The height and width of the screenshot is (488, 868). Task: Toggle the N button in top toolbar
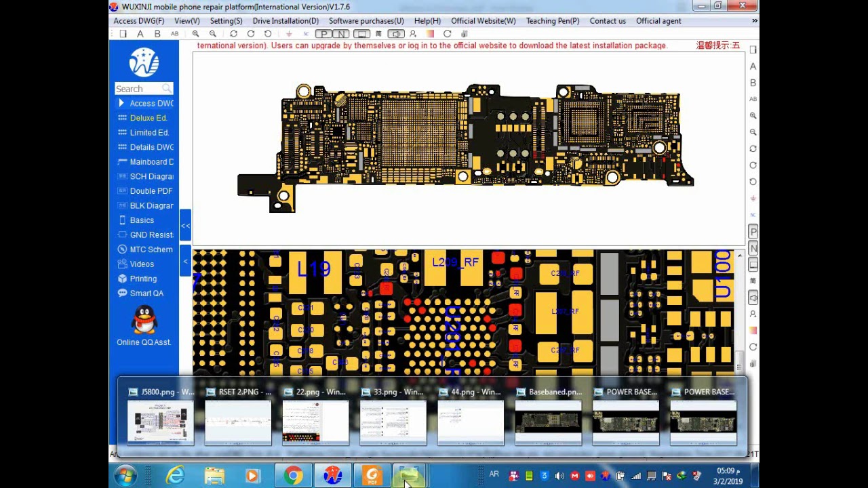click(x=341, y=34)
